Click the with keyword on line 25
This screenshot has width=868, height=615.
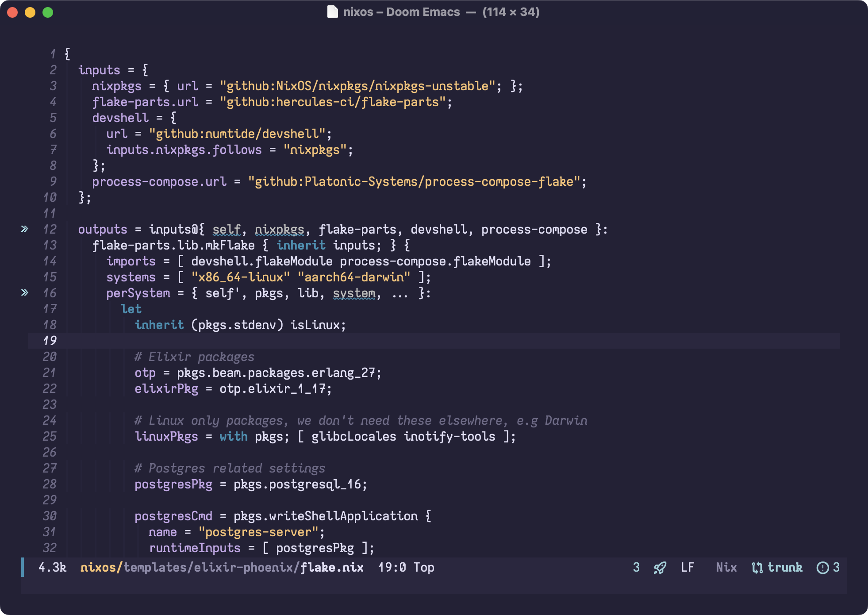coord(233,436)
